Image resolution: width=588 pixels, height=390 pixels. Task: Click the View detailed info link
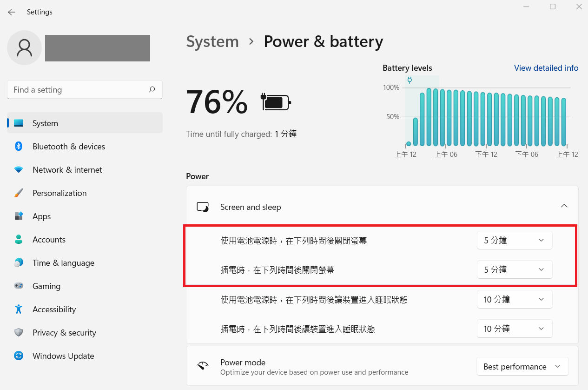tap(546, 68)
